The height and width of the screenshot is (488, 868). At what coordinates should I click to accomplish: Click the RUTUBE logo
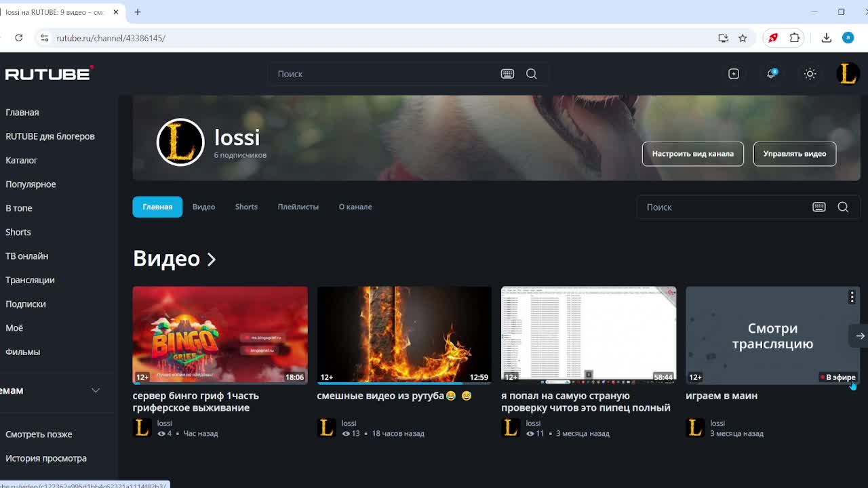[49, 73]
